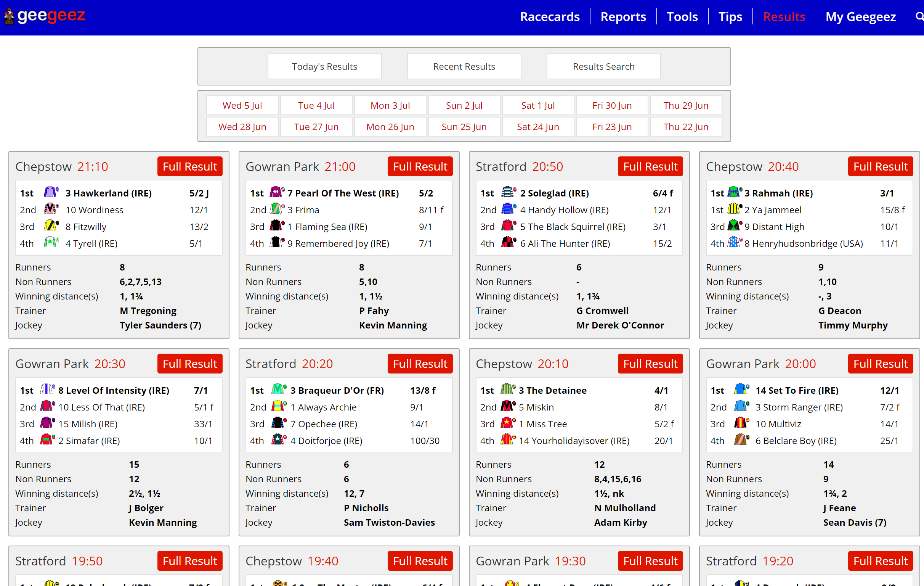Click Hawkerland's purple jockey silks icon
The image size is (924, 586).
[x=51, y=192]
